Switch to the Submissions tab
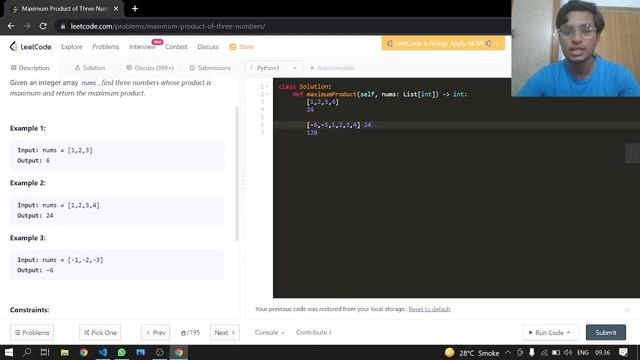This screenshot has height=360, width=640. coord(210,68)
